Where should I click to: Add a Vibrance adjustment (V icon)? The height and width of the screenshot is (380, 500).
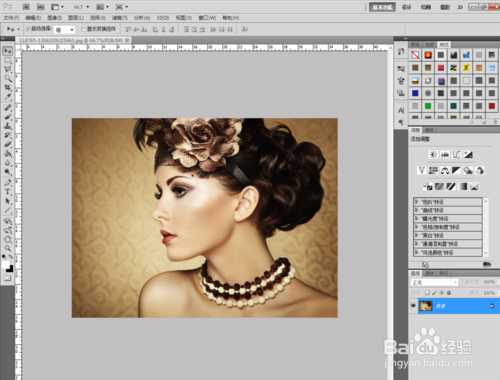click(x=422, y=171)
